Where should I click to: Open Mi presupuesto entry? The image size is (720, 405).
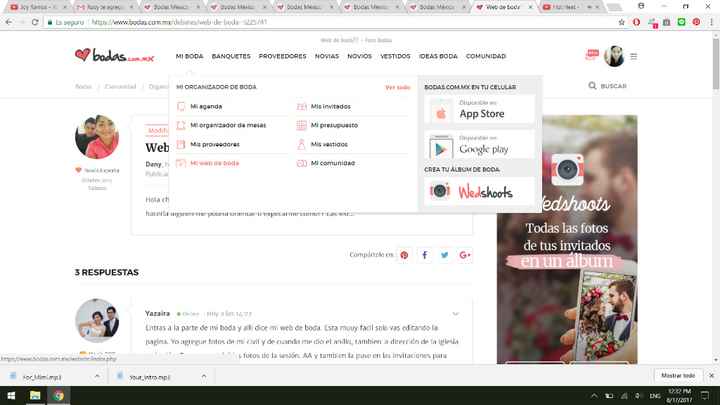(334, 125)
